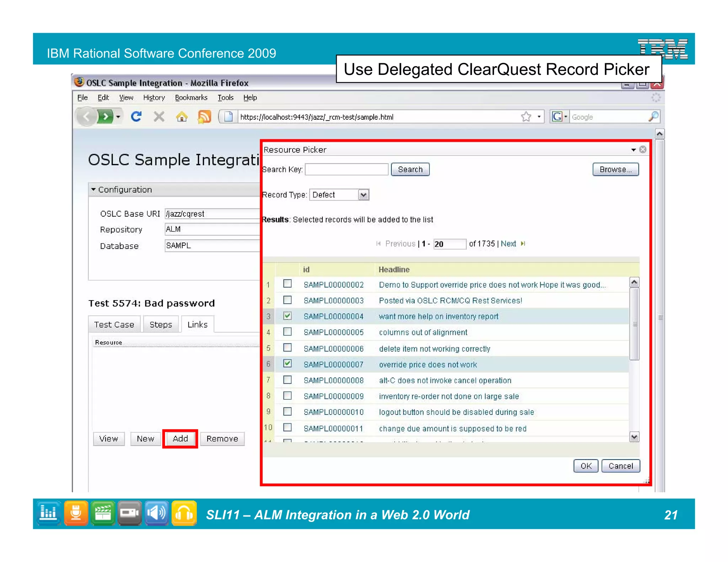
Task: Open the View menu in Firefox
Action: point(126,97)
